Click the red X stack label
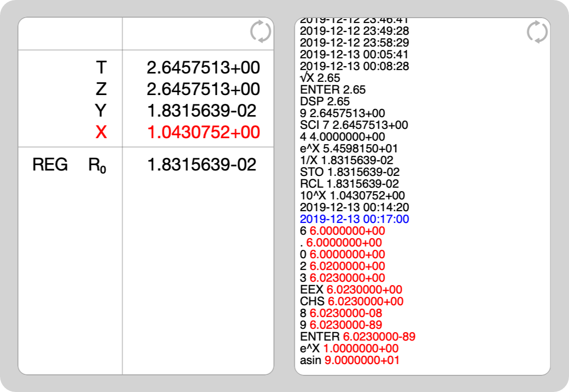Viewport: 569px width, 392px height. coord(101,132)
